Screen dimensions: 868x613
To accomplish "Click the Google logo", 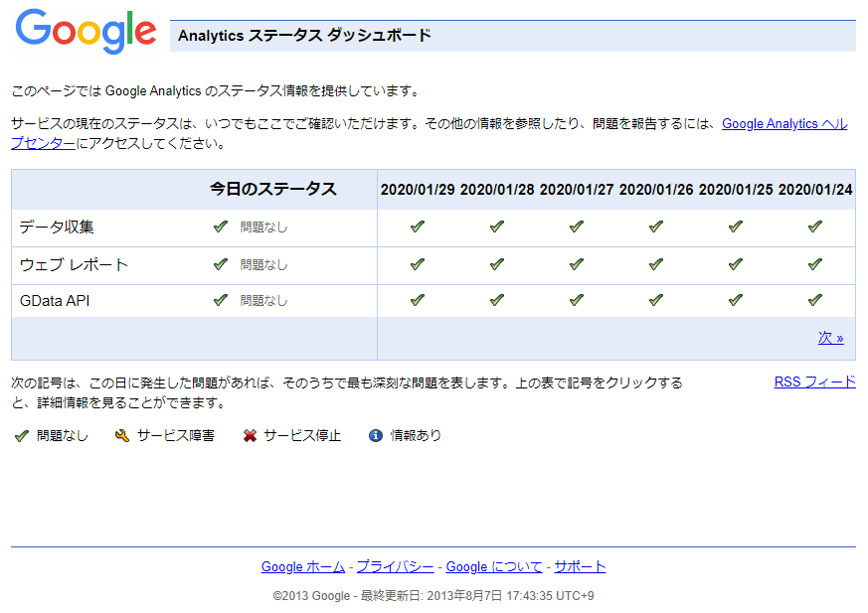I will pos(86,32).
